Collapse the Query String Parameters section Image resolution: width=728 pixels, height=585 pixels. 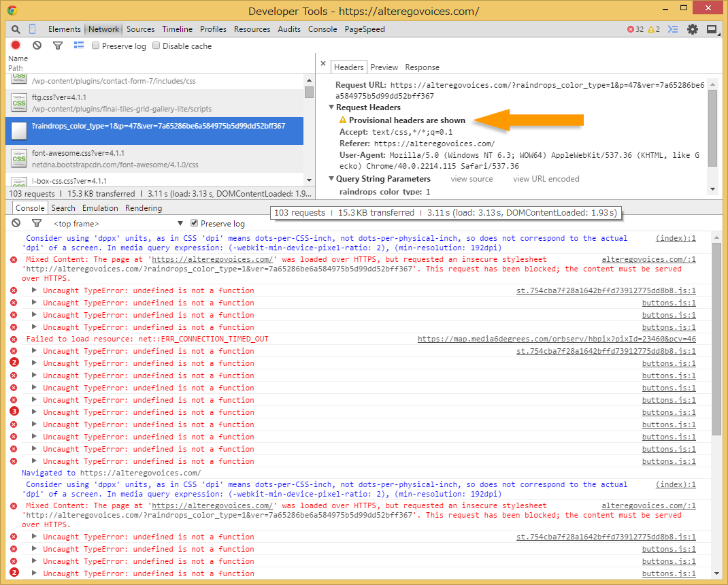tap(331, 179)
